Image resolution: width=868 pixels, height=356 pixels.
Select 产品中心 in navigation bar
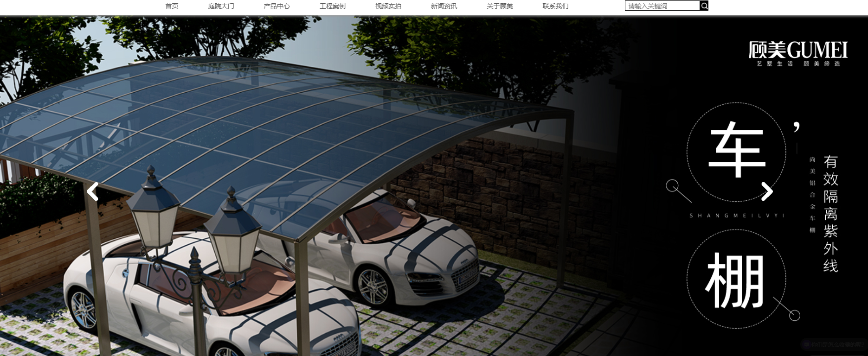276,6
